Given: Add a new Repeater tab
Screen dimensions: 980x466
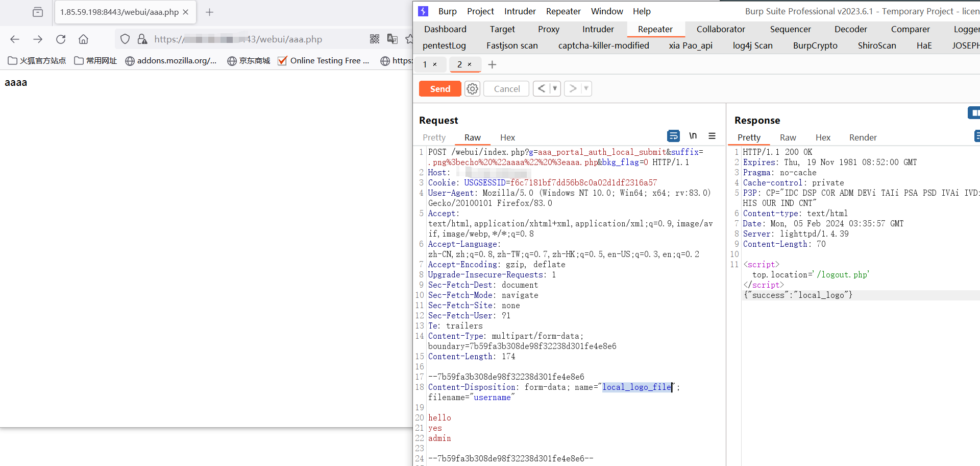Looking at the screenshot, I should [x=492, y=64].
